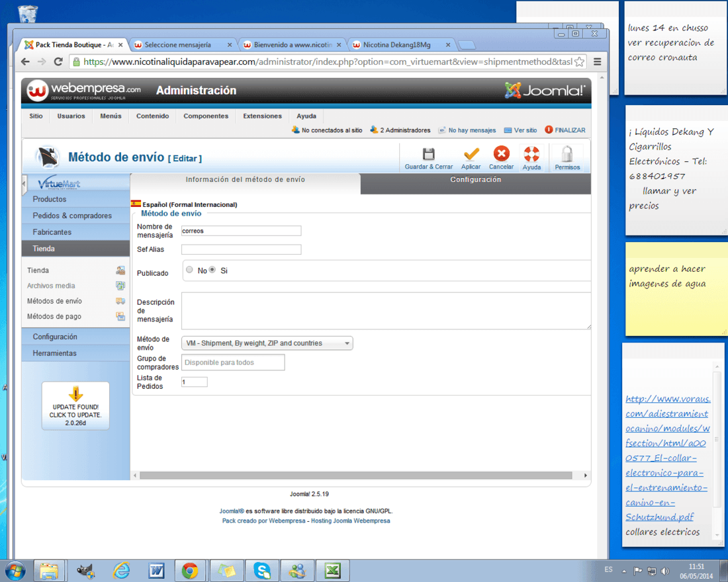Open the Sitio menu

pyautogui.click(x=36, y=116)
